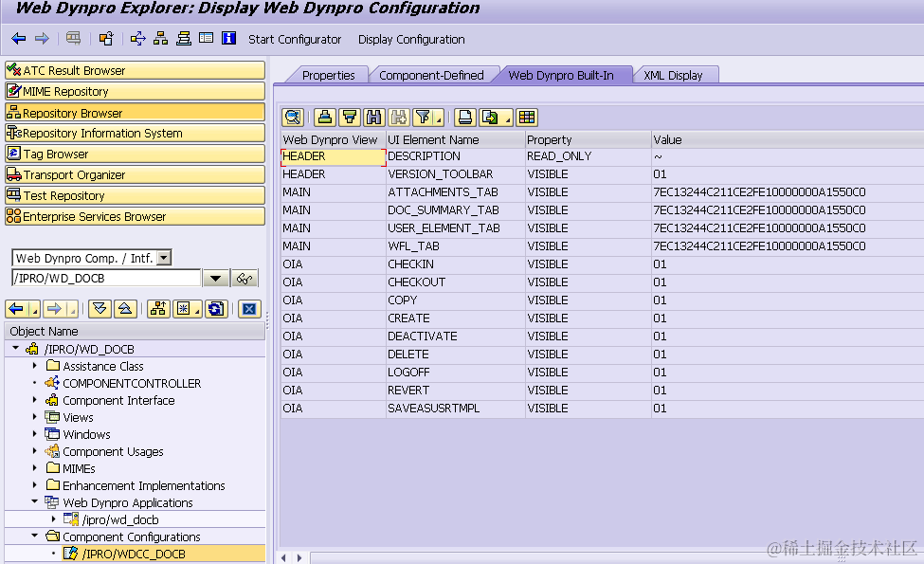Click the Sort Descending icon in table toolbar

tap(350, 118)
